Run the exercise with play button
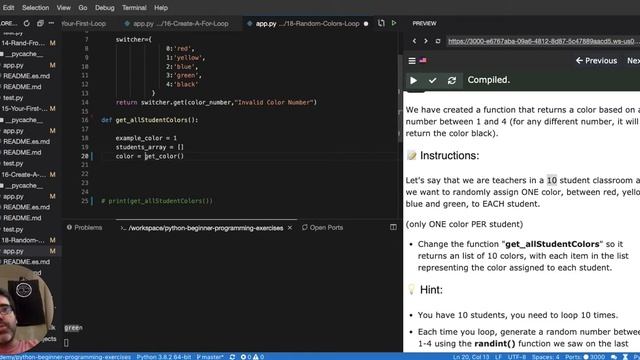This screenshot has width=640, height=360. (x=413, y=80)
